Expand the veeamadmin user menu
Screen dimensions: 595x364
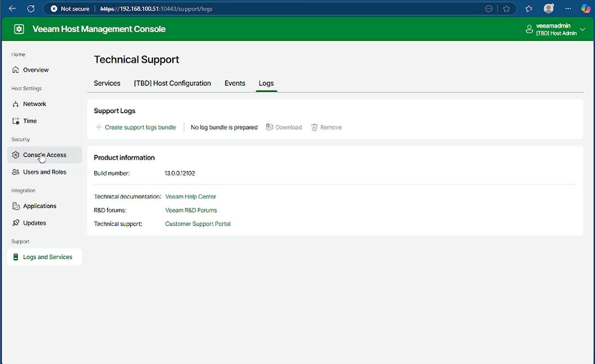tap(583, 29)
